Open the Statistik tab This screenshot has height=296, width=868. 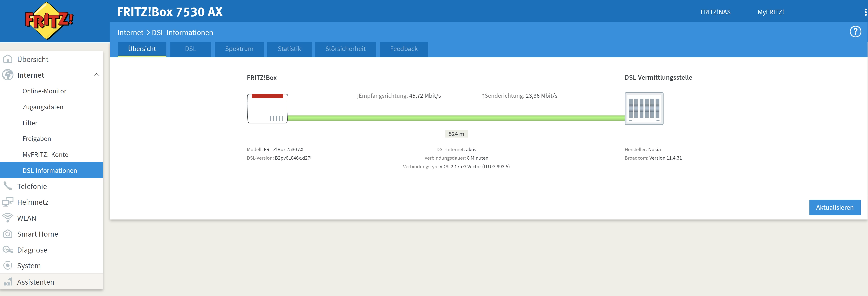(x=289, y=49)
